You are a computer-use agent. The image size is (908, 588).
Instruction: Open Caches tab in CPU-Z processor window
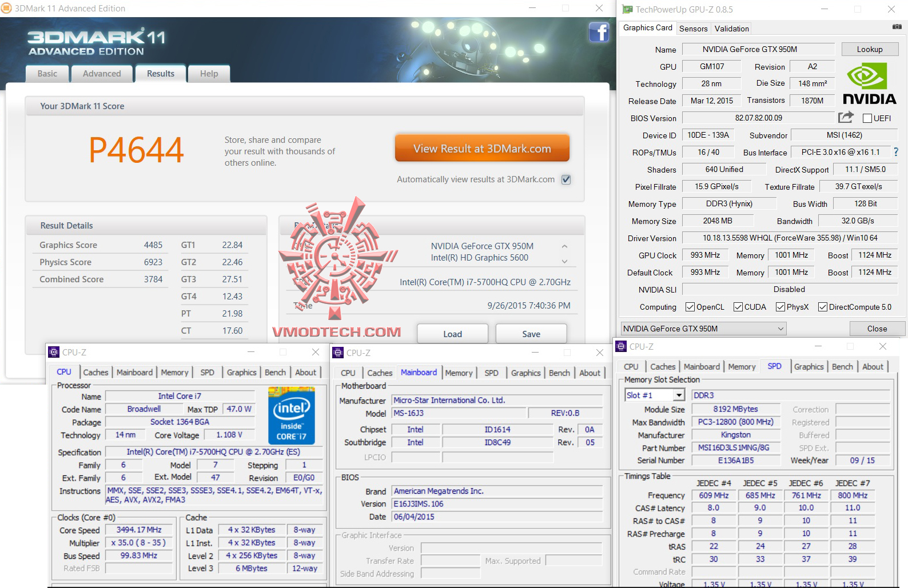pyautogui.click(x=95, y=373)
